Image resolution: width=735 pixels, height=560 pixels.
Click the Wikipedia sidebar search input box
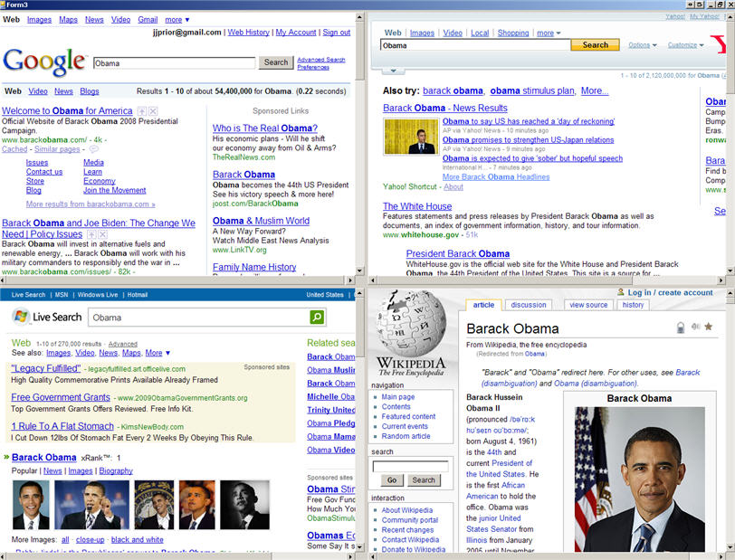410,467
